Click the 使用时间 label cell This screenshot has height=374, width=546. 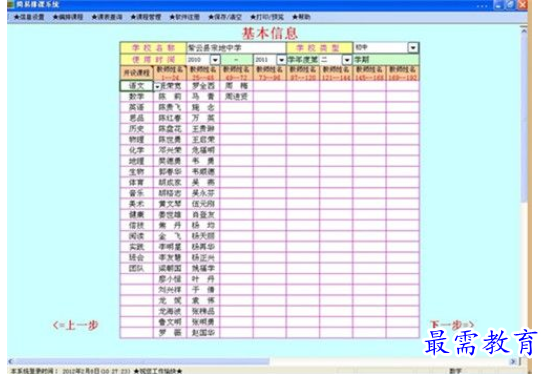[x=153, y=60]
